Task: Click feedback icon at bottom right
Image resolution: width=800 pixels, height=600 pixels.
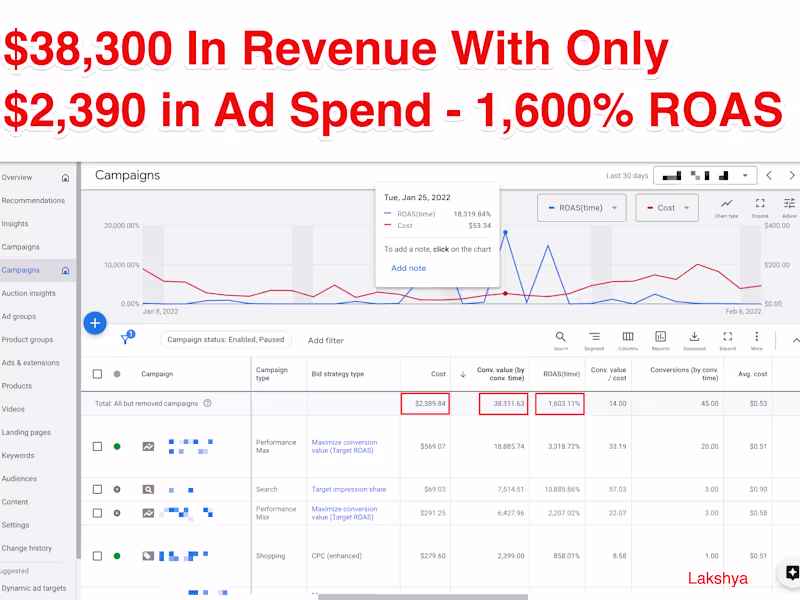Action: (792, 572)
